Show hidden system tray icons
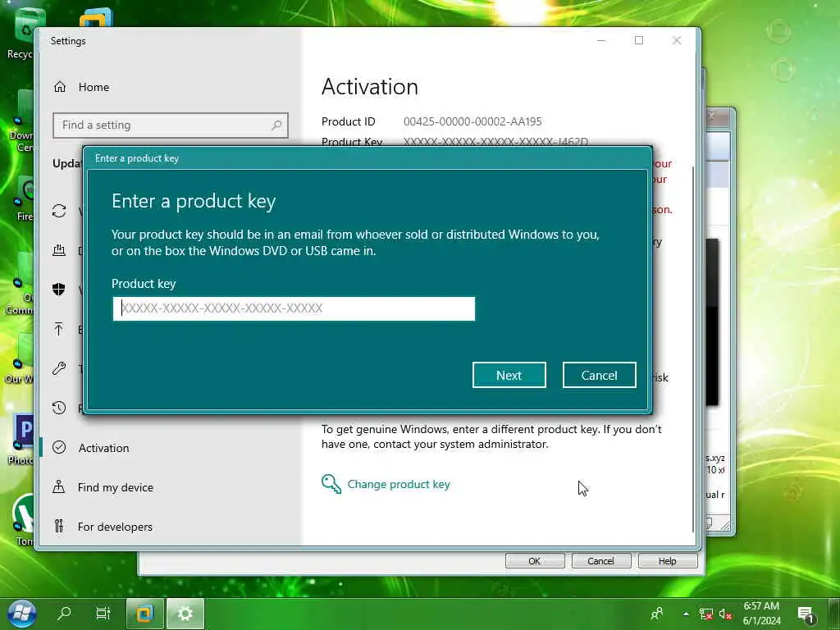 [686, 614]
